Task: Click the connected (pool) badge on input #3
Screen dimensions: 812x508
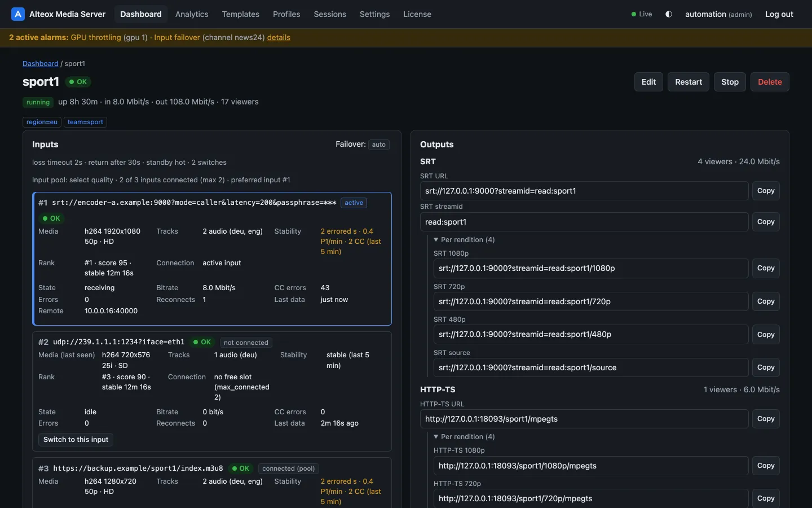Action: (x=289, y=468)
